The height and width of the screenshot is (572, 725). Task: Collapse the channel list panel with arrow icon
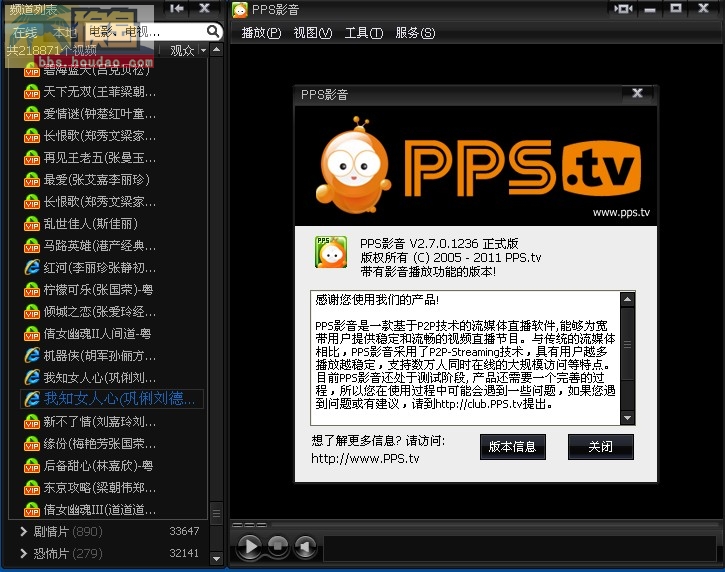[x=177, y=9]
